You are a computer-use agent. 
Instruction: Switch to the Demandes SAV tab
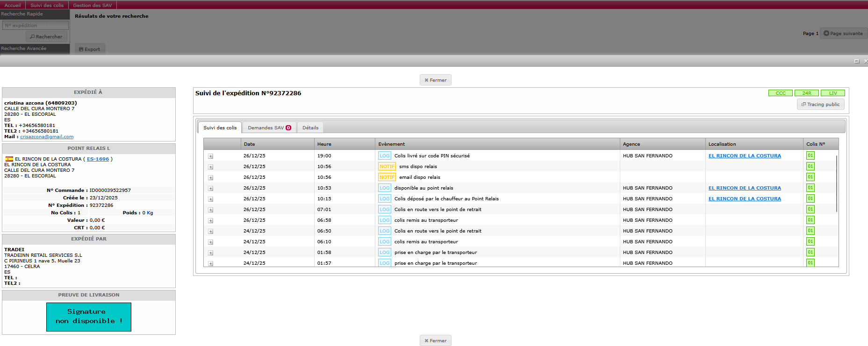click(x=269, y=128)
